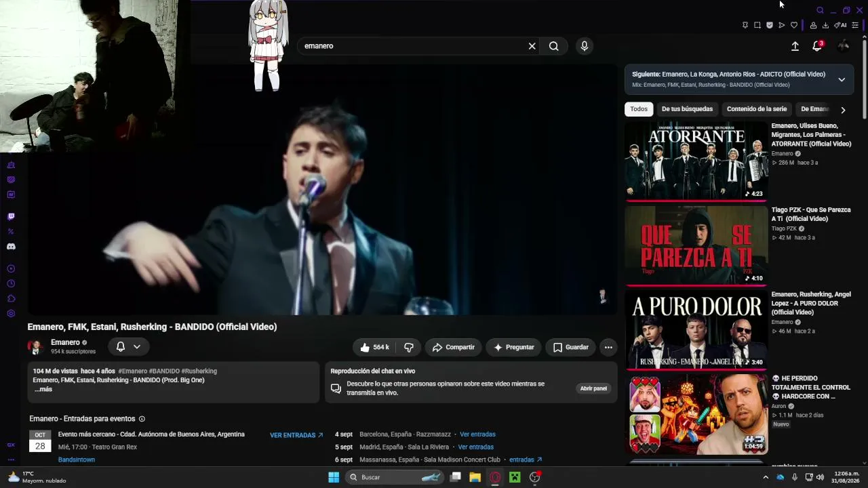Click the Emanero events info icon
Screen dimensions: 868x488
142,419
